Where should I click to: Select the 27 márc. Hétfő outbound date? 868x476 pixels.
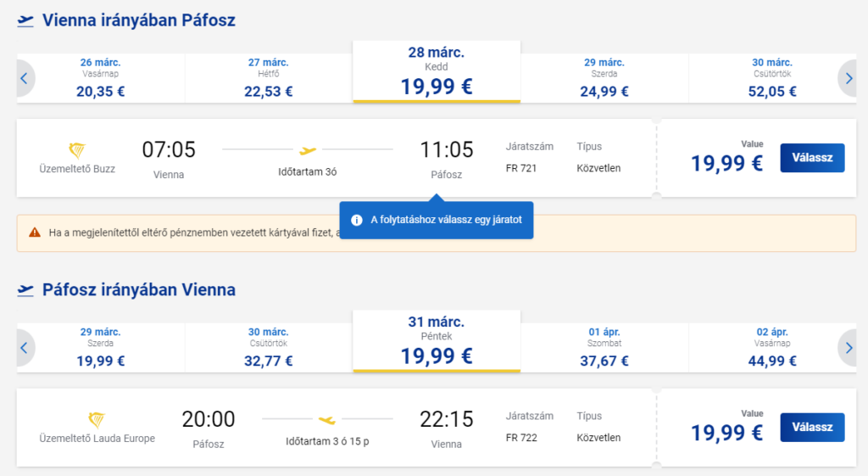(268, 78)
